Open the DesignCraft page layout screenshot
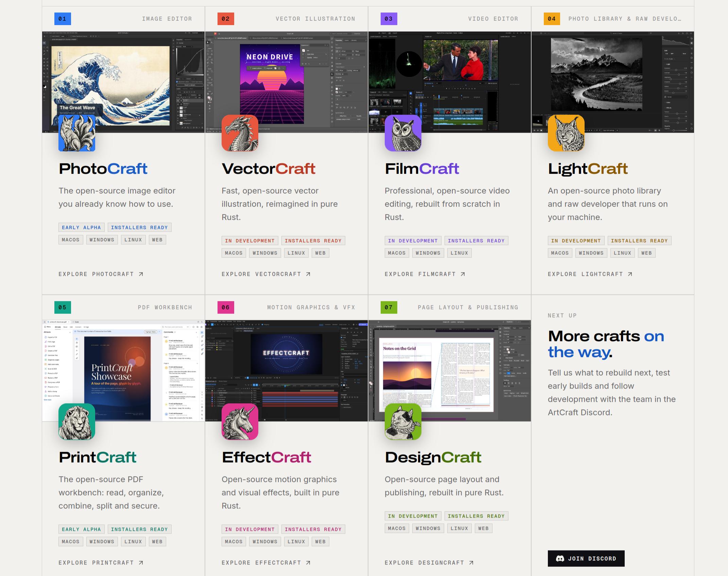 450,371
